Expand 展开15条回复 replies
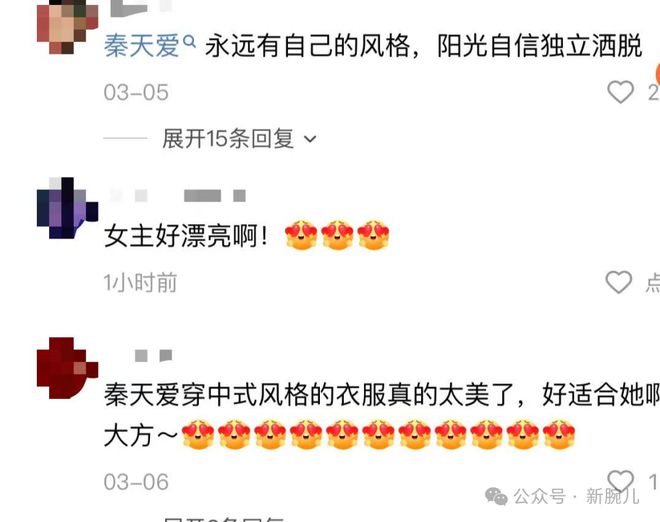The width and height of the screenshot is (660, 522). [x=239, y=138]
